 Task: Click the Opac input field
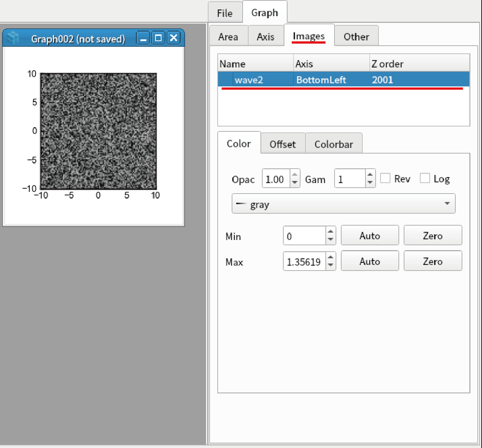[x=276, y=178]
